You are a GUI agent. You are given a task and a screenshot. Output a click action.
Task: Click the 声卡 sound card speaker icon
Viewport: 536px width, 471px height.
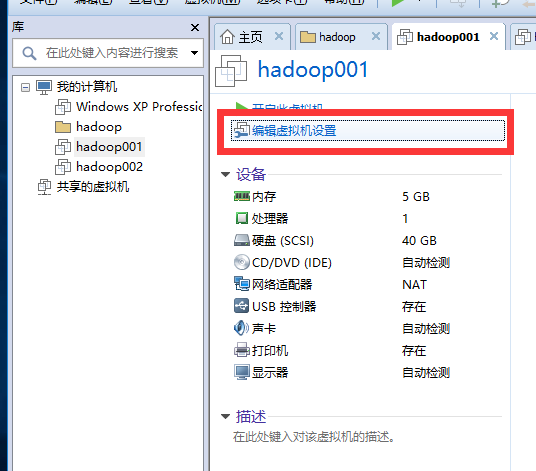[241, 328]
